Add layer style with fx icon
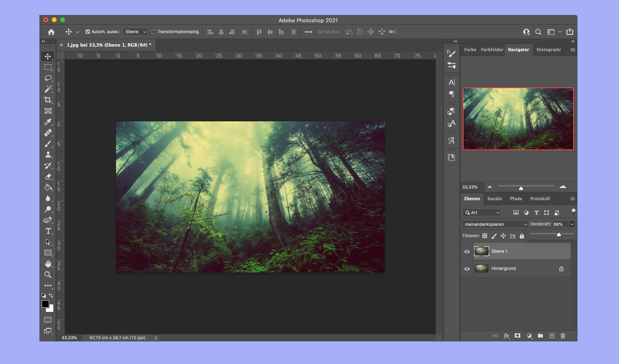Screen dimensions: 619x364 click(507, 336)
